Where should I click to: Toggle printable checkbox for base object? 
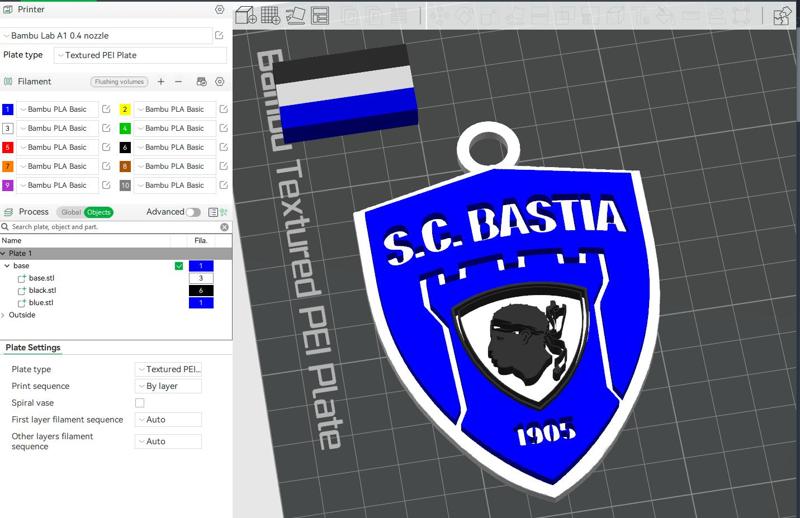click(179, 266)
